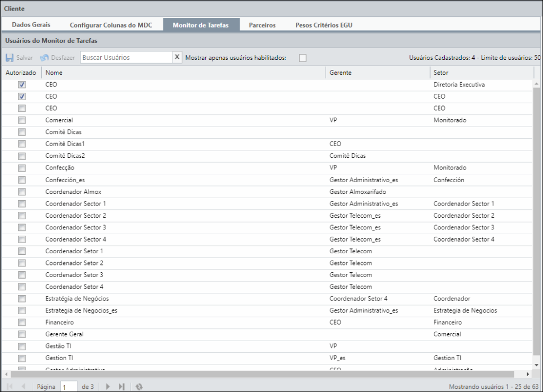The height and width of the screenshot is (392, 543).
Task: Check Autorizado for Confecção row
Action: [x=22, y=168]
